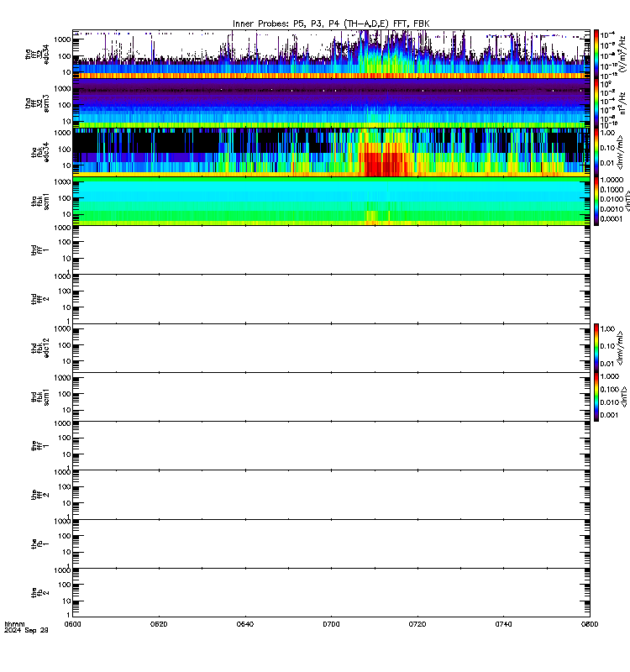The image size is (630, 672).
Task: Click the color bar beside tha fbk edc34 panel
Action: [x=596, y=152]
